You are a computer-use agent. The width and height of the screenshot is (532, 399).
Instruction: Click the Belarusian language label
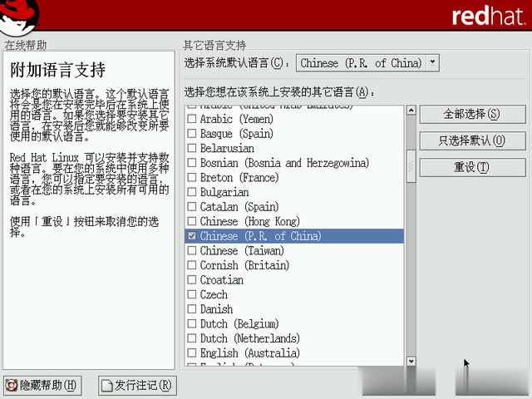click(x=227, y=148)
